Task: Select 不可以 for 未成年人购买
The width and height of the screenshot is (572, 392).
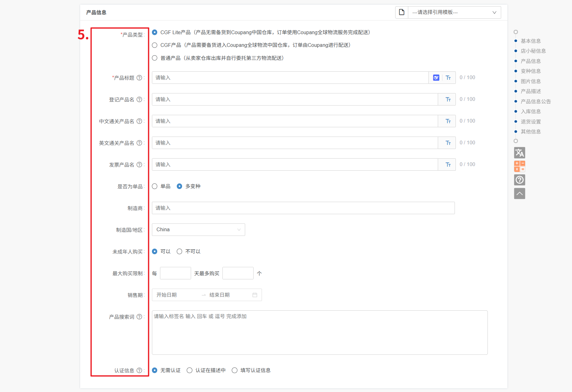Action: click(x=180, y=251)
